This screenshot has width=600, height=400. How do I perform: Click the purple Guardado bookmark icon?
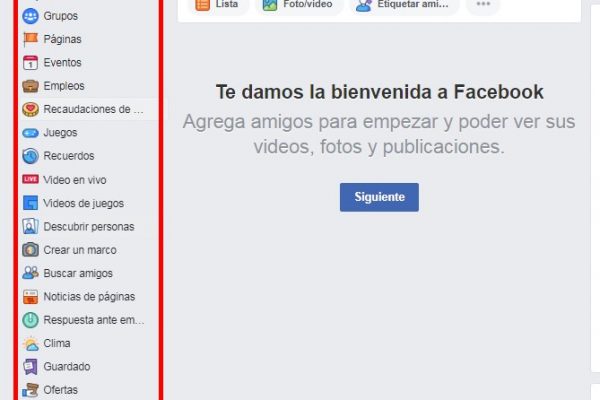(30, 367)
